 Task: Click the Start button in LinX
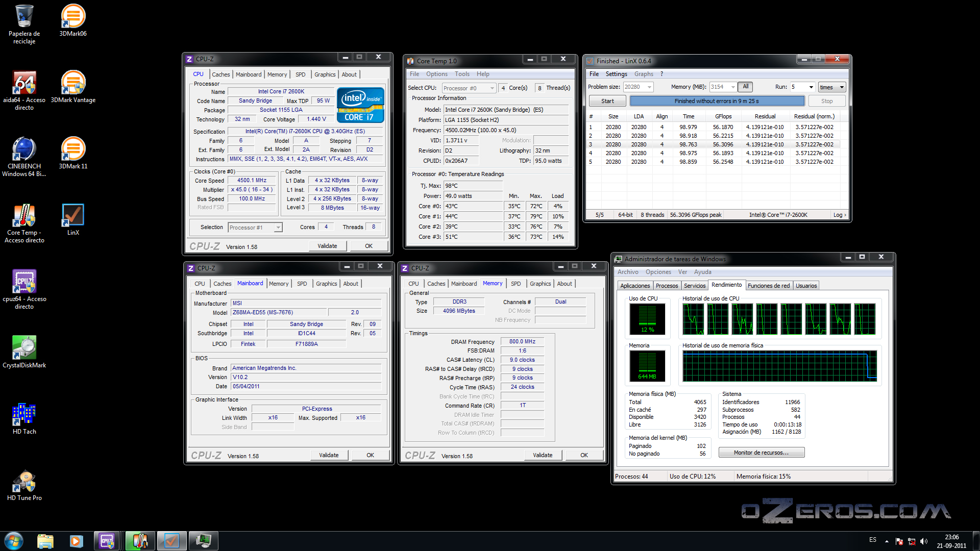pos(607,101)
